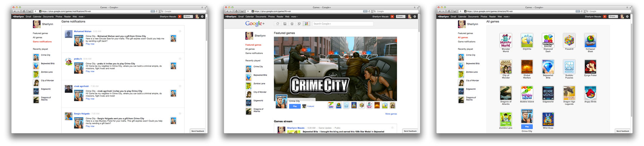Open Sudoku Puzzles game icon in directory window
Viewport: 644px width, 146px height.
[569, 67]
